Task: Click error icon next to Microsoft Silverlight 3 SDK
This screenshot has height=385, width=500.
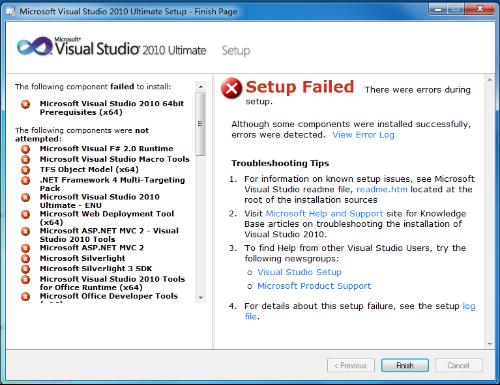Action: tap(25, 269)
